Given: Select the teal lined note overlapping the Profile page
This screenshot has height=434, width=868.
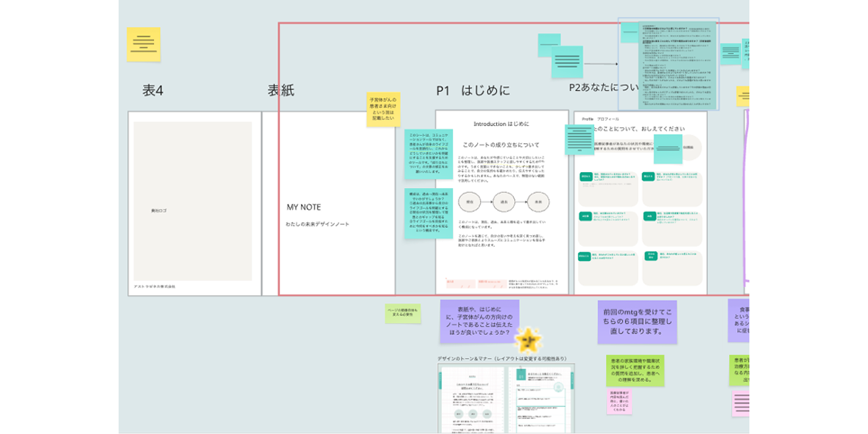Looking at the screenshot, I should point(579,140).
